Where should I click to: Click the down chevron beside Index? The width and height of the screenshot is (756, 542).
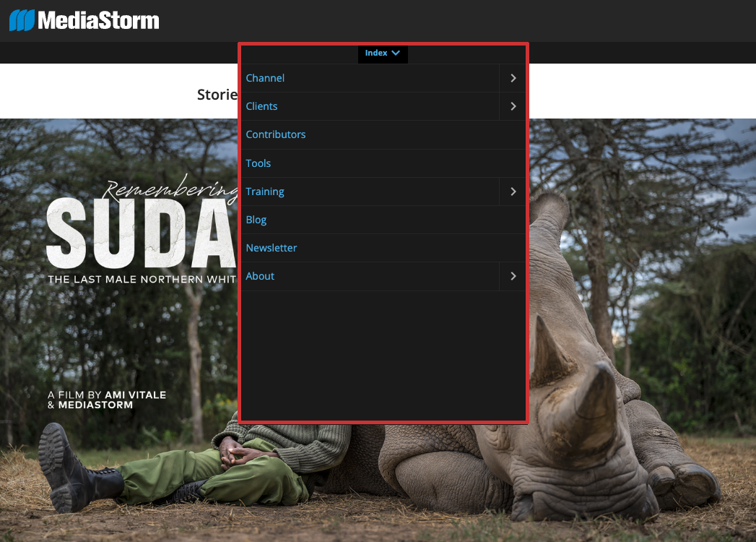[x=396, y=53]
